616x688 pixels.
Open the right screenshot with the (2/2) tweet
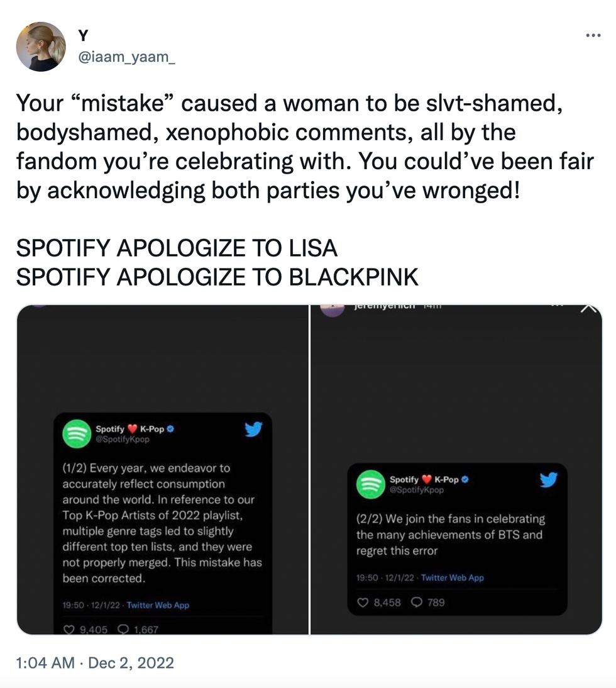457,469
